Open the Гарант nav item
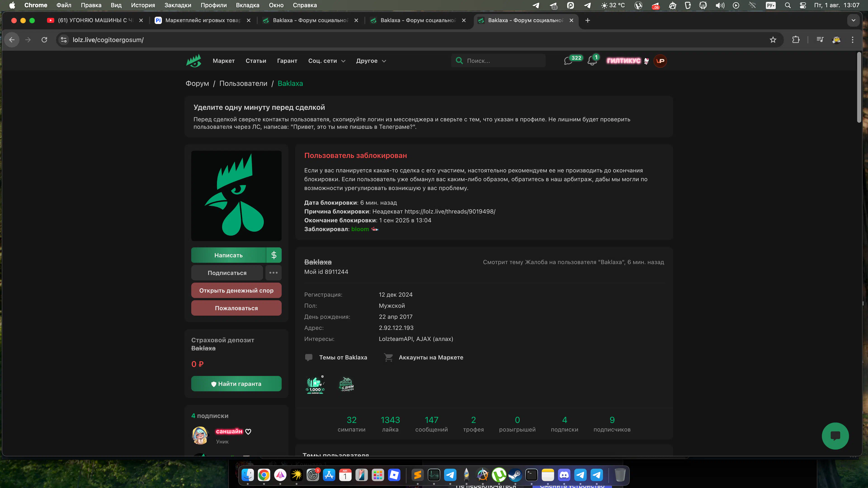Screen dimensions: 868x488 coord(287,61)
